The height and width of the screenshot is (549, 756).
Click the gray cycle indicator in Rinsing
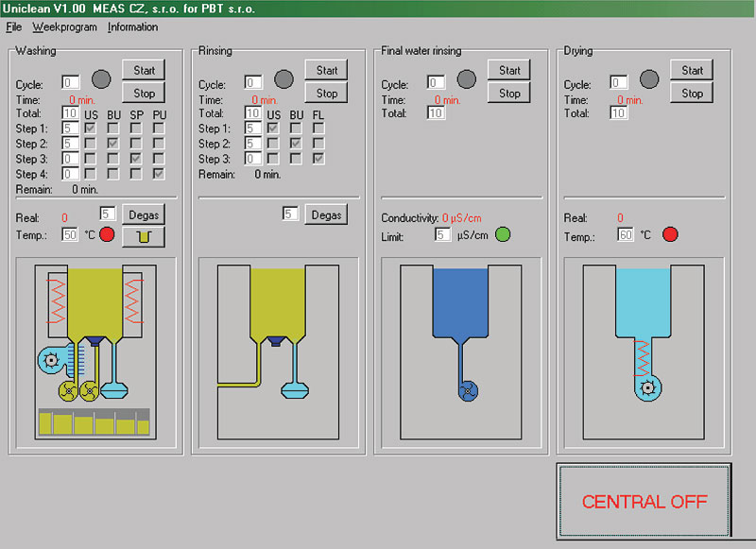283,78
